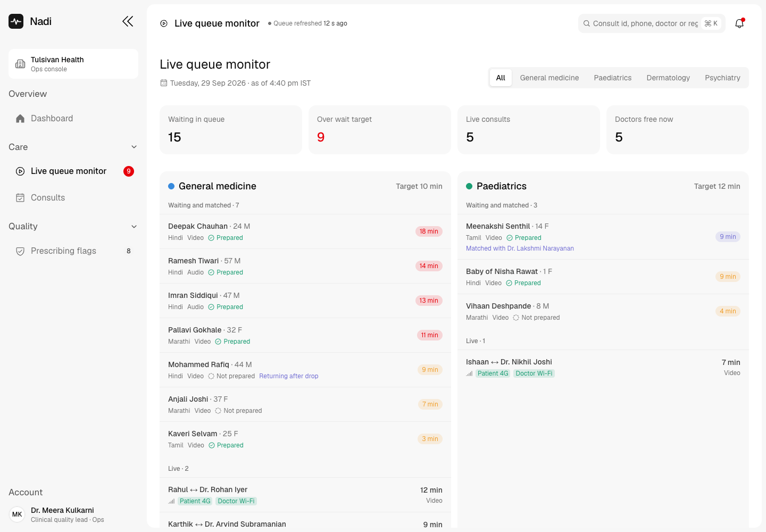The height and width of the screenshot is (532, 766).
Task: Open Baby of Nisha Rawat row
Action: tap(603, 277)
